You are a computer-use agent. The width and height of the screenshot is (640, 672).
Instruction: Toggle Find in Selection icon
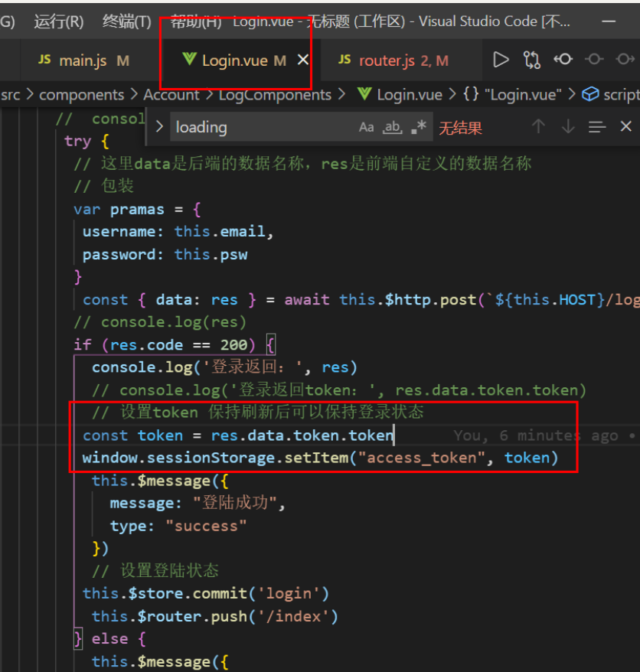click(x=596, y=127)
